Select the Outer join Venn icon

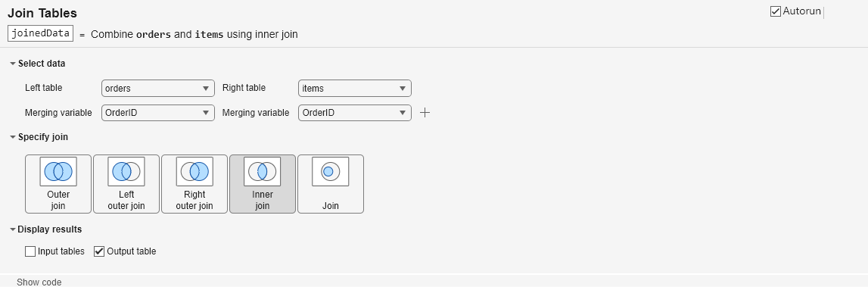58,172
